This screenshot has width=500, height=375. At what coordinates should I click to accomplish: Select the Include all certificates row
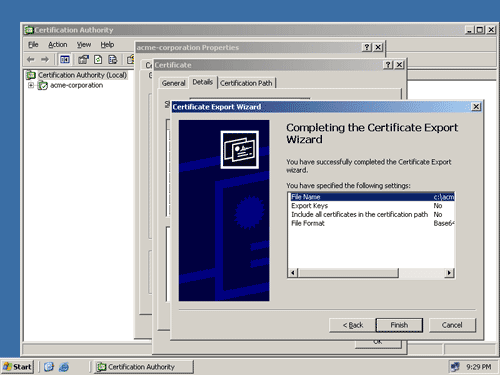point(371,214)
